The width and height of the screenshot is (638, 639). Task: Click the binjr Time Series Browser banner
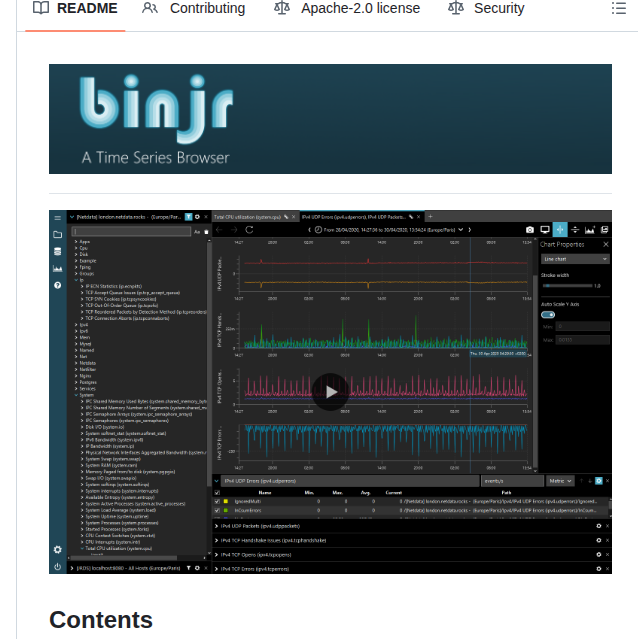point(330,119)
